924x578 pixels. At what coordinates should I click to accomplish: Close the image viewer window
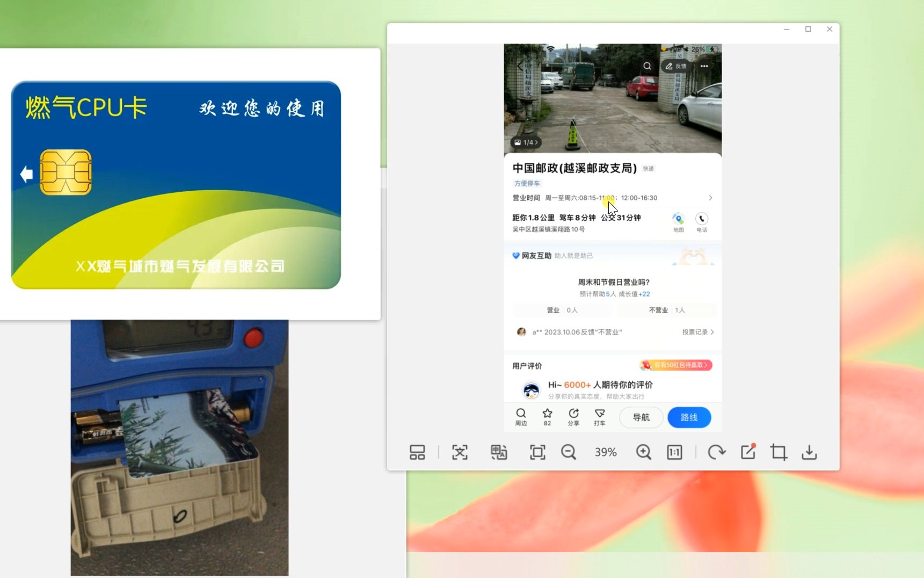[830, 29]
